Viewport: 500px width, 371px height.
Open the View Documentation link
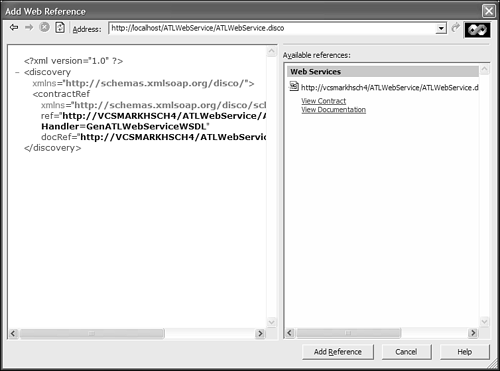coord(333,110)
